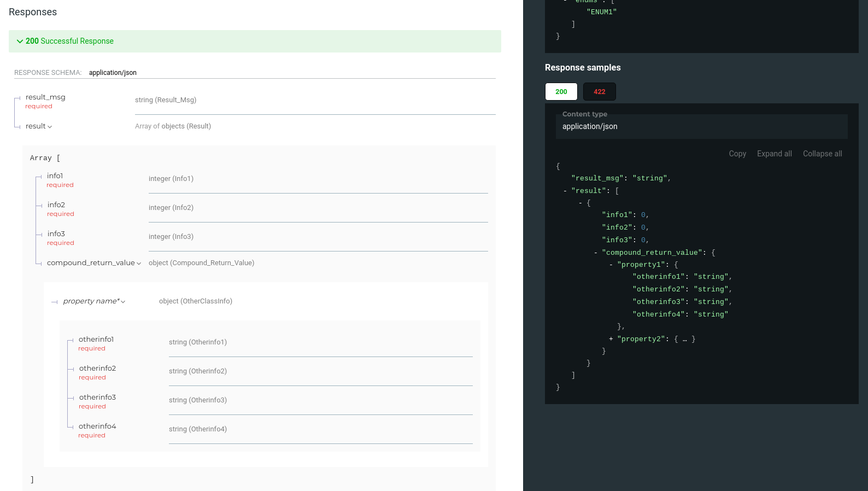Click the "info3" key in JSON sample
The image size is (868, 491).
[617, 240]
